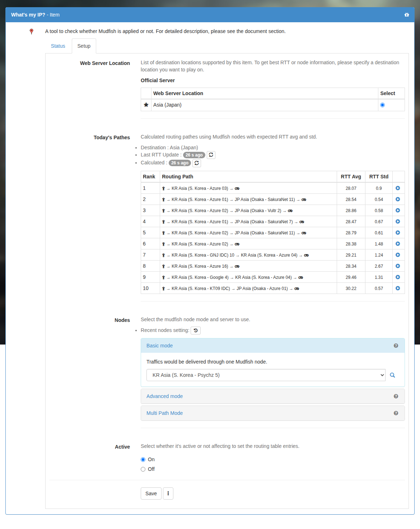Set Active to Off
Screen dimensions: 420x529
(x=143, y=469)
